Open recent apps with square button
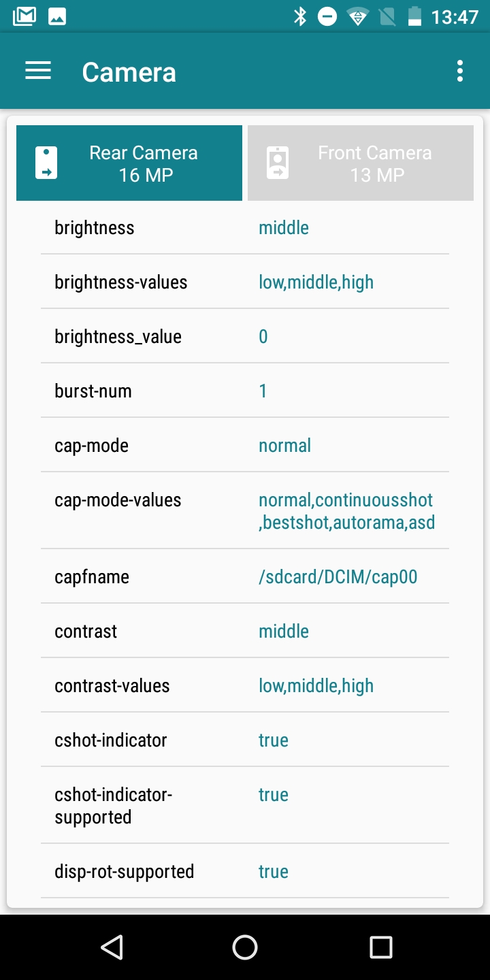Image resolution: width=490 pixels, height=980 pixels. click(x=380, y=947)
